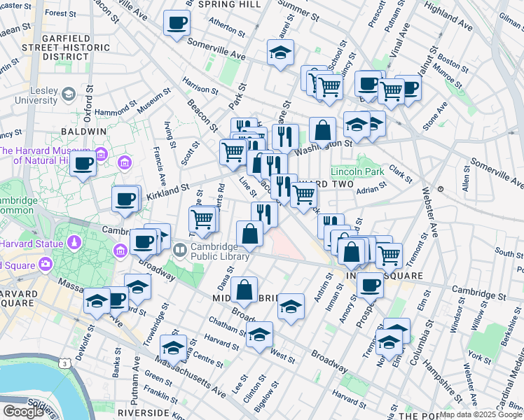524x420 pixels.
Task: Click the Garfield Street Historic District label
Action: 66,48
